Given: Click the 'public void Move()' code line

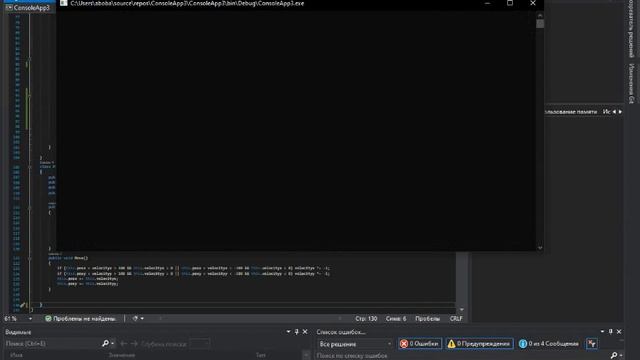Looking at the screenshot, I should coord(68,258).
